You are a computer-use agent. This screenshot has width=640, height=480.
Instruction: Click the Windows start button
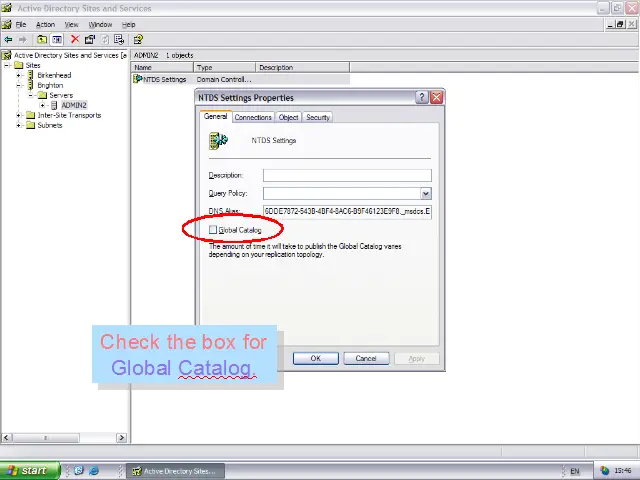point(30,471)
